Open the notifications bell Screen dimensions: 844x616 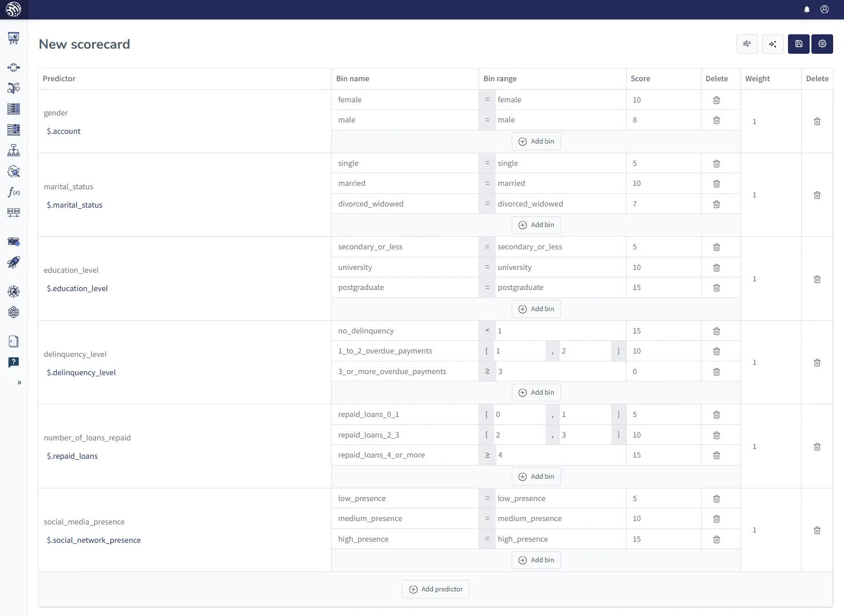pyautogui.click(x=807, y=9)
